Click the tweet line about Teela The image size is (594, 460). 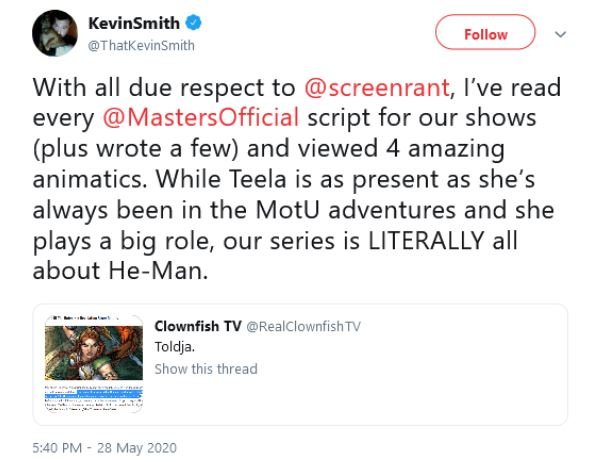click(x=284, y=179)
